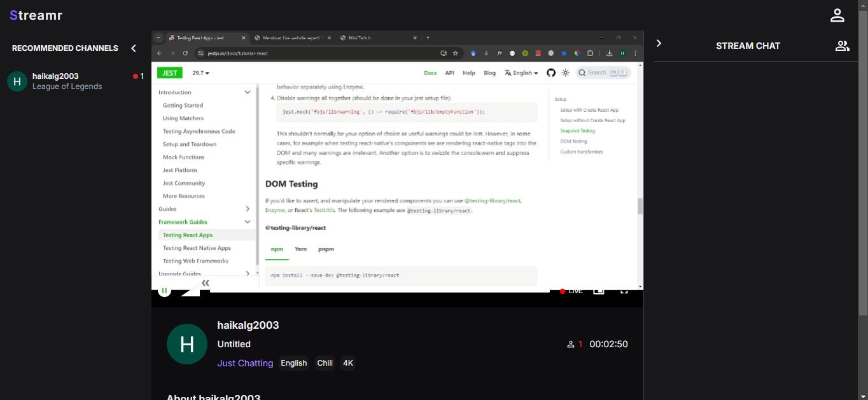The width and height of the screenshot is (868, 400).
Task: Open the Jest version 29.7 dropdown
Action: (200, 72)
